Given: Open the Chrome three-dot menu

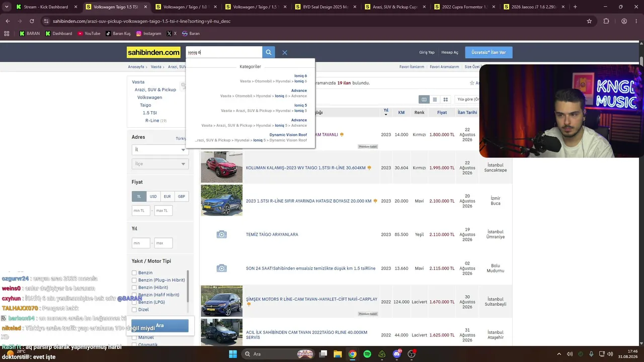Looking at the screenshot, I should click(x=636, y=21).
